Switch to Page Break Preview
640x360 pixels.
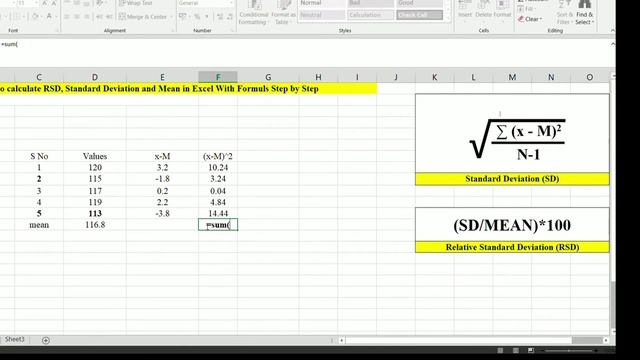click(531, 350)
